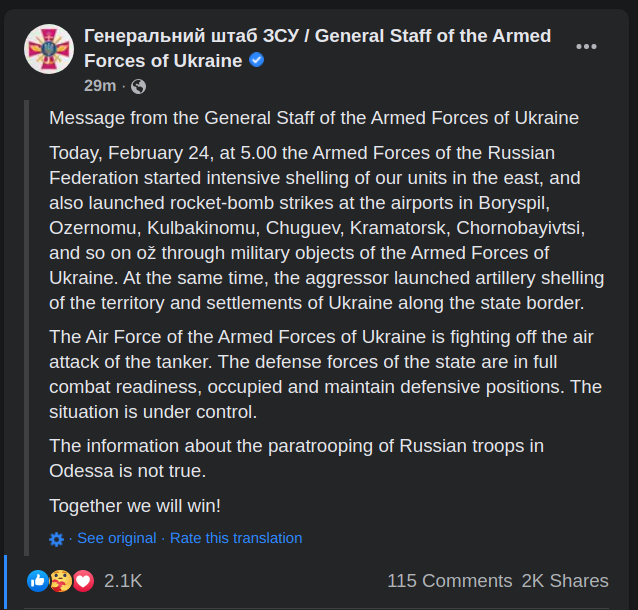Click the paragraph starting 'Today, February 24'
The image size is (638, 610).
[x=327, y=228]
